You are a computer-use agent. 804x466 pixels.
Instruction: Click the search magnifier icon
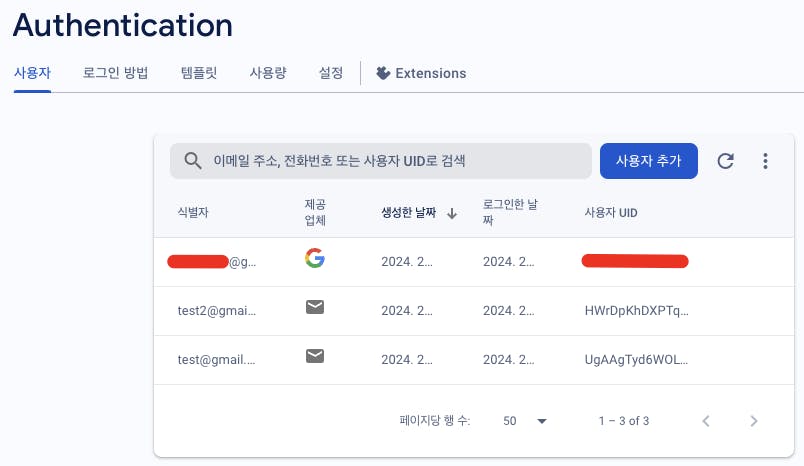(193, 161)
